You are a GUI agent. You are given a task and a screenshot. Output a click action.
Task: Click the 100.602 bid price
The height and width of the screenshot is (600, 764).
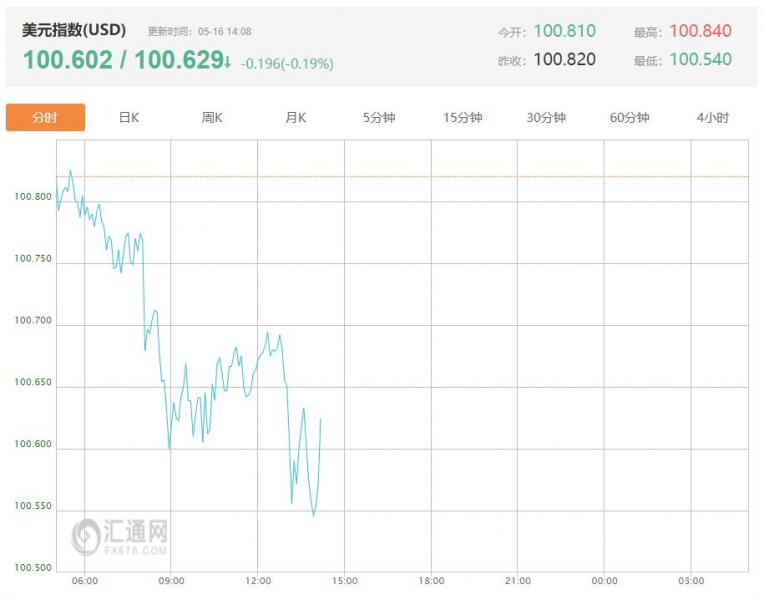tap(68, 60)
